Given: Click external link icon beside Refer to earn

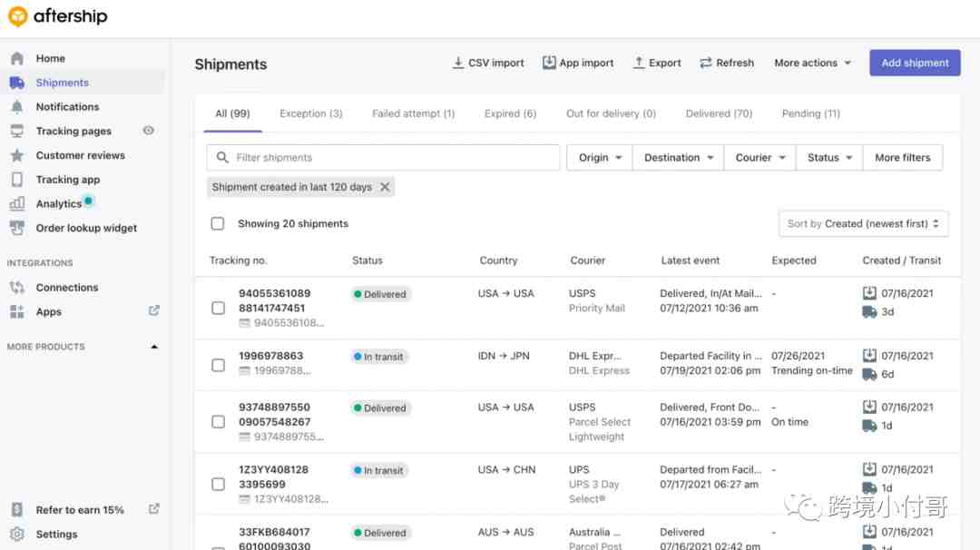Looking at the screenshot, I should click(x=153, y=509).
